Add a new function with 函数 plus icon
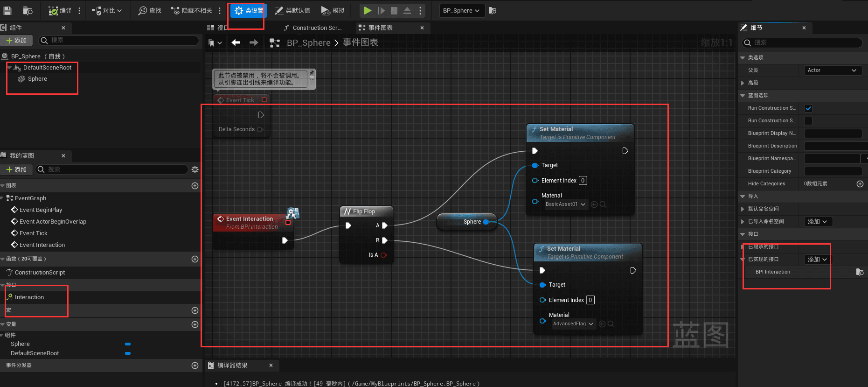868x387 pixels. (195, 259)
